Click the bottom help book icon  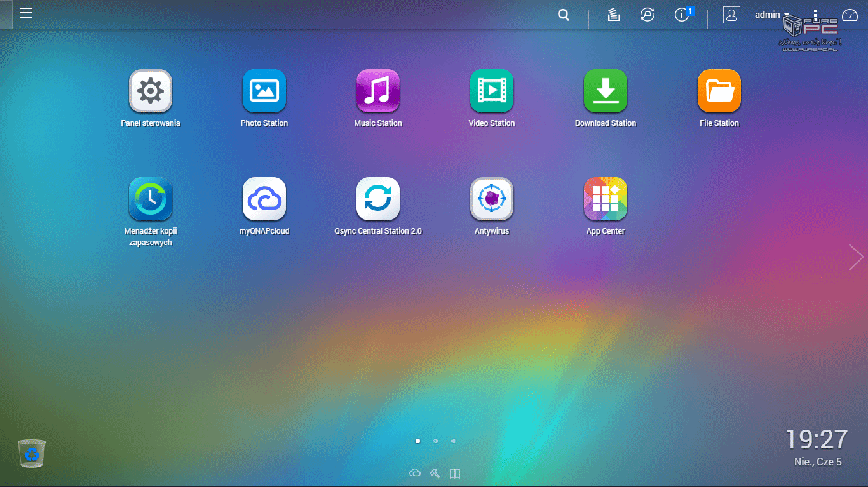[454, 473]
